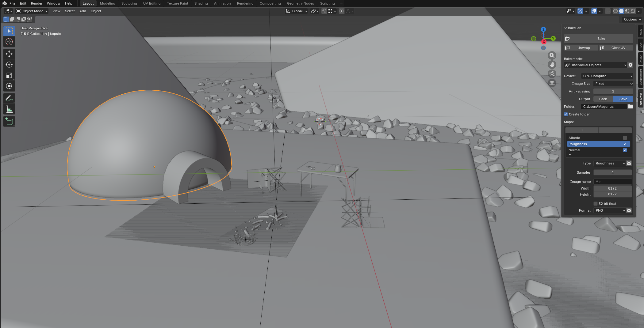
Task: Pick the Measure tool
Action: click(x=9, y=110)
